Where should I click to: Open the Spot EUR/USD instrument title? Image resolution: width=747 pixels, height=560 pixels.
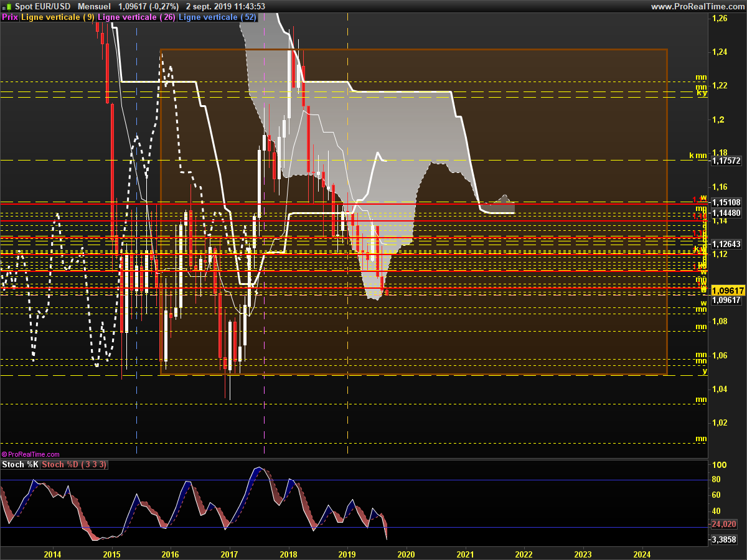tap(43, 6)
